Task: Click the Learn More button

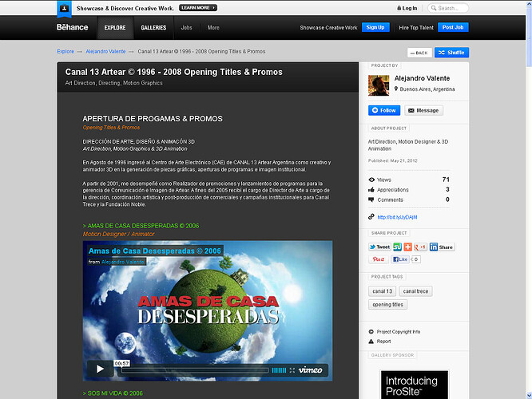Action: [x=198, y=8]
